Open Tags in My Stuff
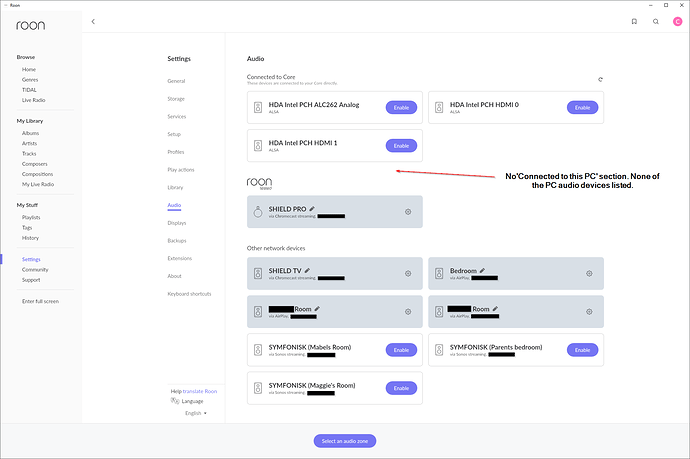 27,228
